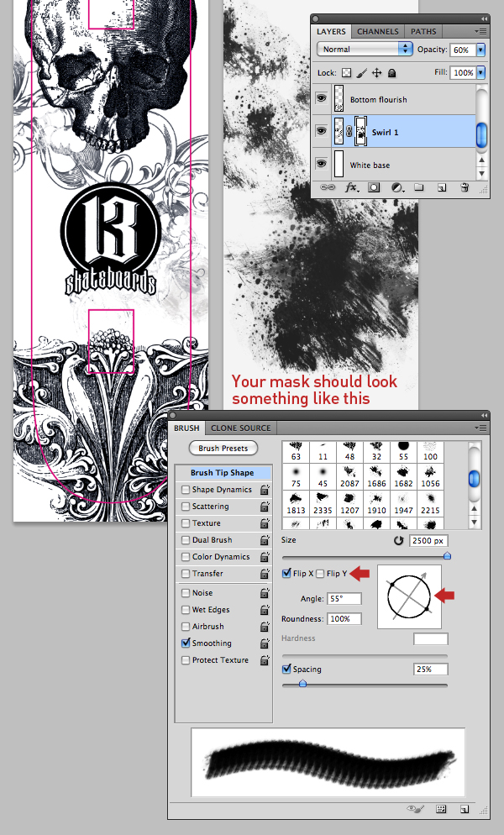Open the Normal blend mode dropdown
This screenshot has height=835, width=504.
tap(365, 49)
